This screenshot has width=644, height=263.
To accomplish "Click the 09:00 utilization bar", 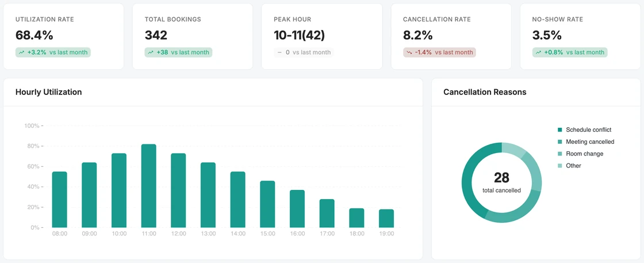I will 89,195.
